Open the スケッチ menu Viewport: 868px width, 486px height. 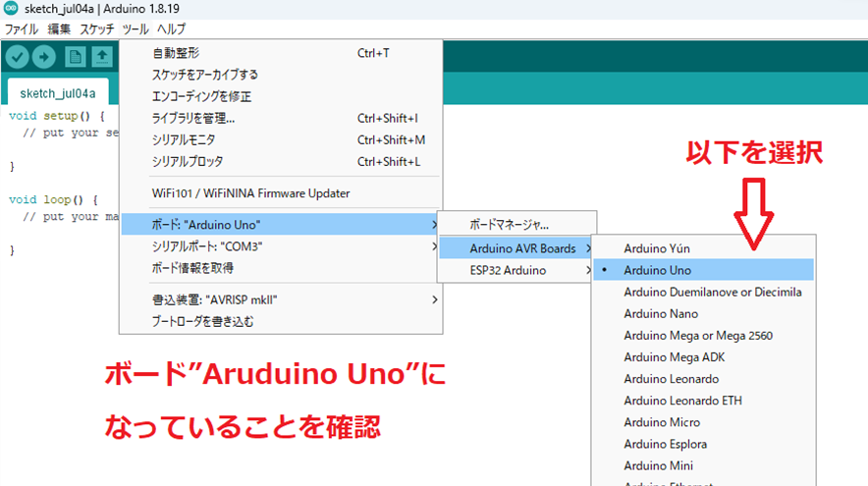(x=97, y=28)
